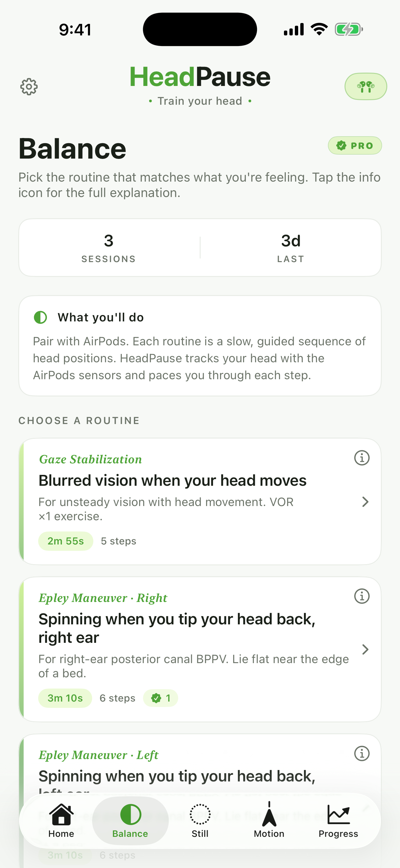Tap the AirPods connection status icon
The height and width of the screenshot is (868, 400).
(x=365, y=87)
